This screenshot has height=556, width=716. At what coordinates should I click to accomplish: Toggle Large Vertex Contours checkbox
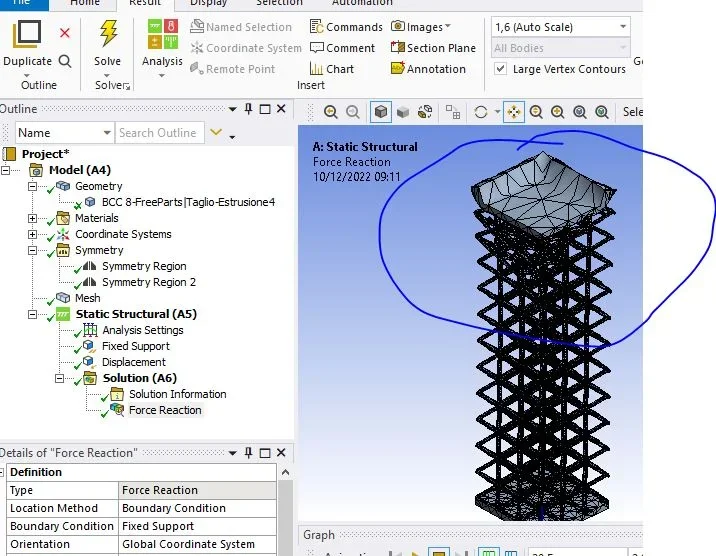point(500,69)
